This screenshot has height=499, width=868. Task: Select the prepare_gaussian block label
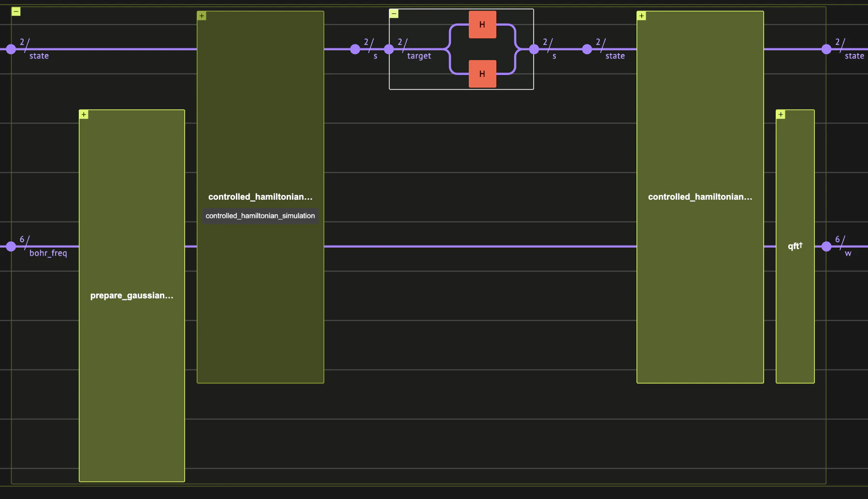click(x=131, y=295)
